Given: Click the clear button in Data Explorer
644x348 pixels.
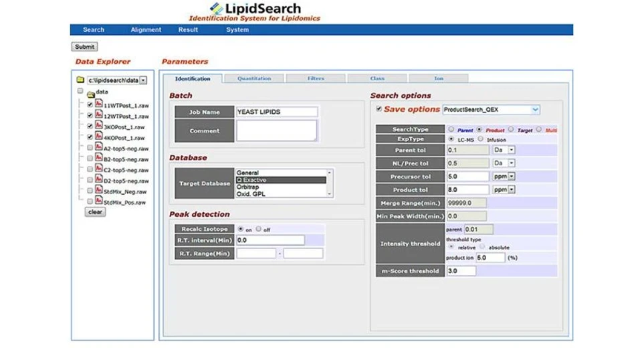Looking at the screenshot, I should pyautogui.click(x=95, y=212).
